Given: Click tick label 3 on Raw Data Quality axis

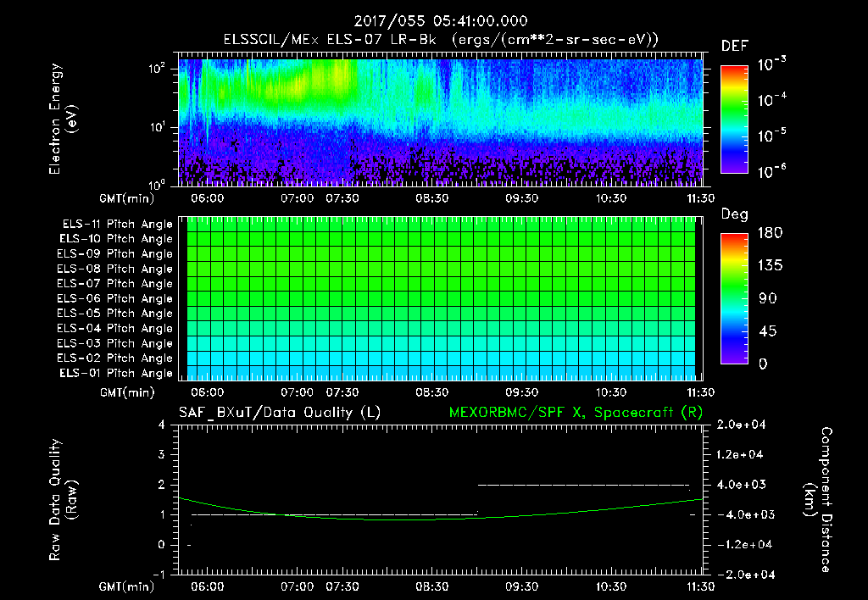Looking at the screenshot, I should (162, 455).
